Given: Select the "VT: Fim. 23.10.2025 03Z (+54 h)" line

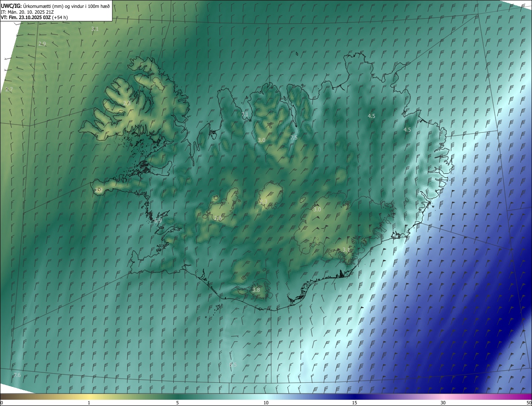Looking at the screenshot, I should point(34,17).
